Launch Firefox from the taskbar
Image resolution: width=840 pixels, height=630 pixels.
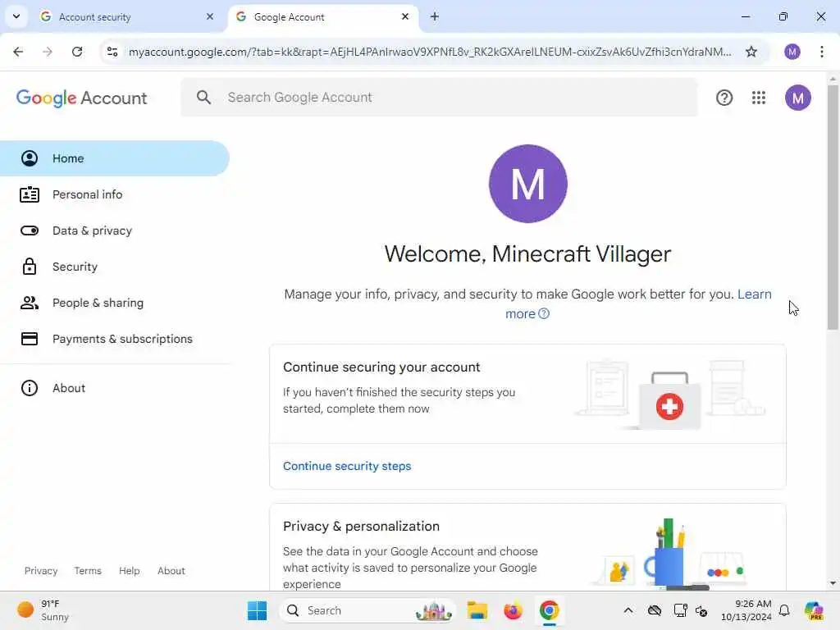(x=513, y=610)
